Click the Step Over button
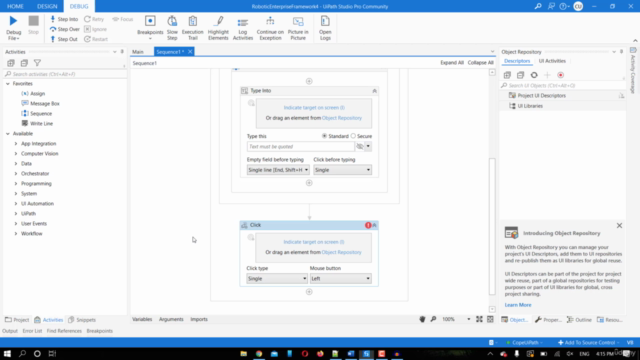Screen dimensions: 640x360 pyautogui.click(x=64, y=29)
